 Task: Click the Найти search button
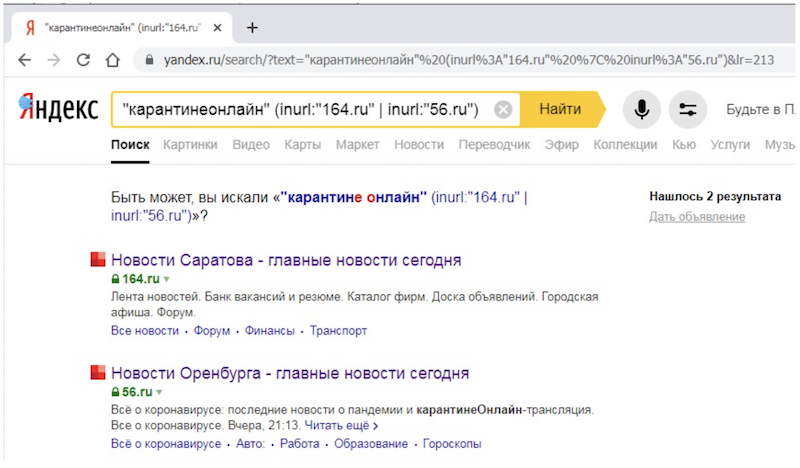point(560,109)
